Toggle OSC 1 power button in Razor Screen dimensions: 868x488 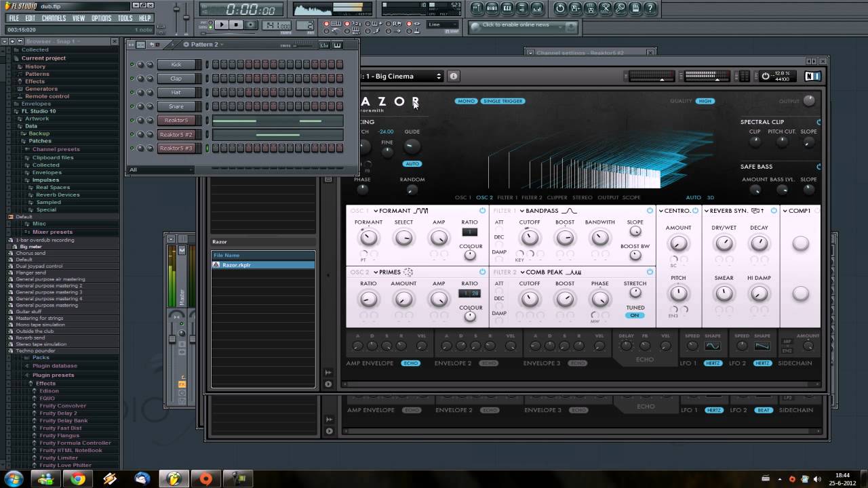483,211
